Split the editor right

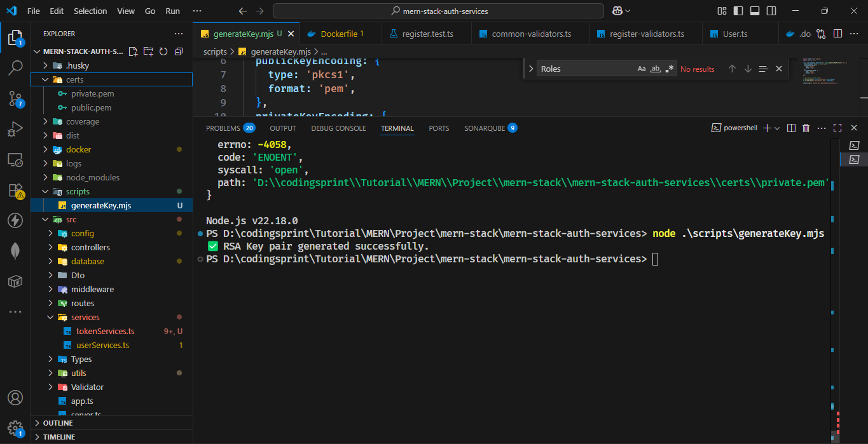(838, 34)
